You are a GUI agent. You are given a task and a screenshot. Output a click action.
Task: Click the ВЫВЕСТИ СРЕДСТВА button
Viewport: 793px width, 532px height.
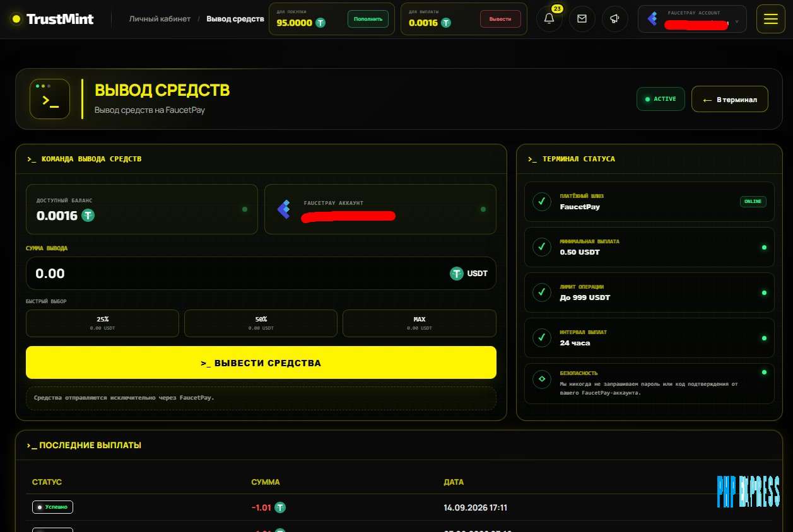point(261,363)
